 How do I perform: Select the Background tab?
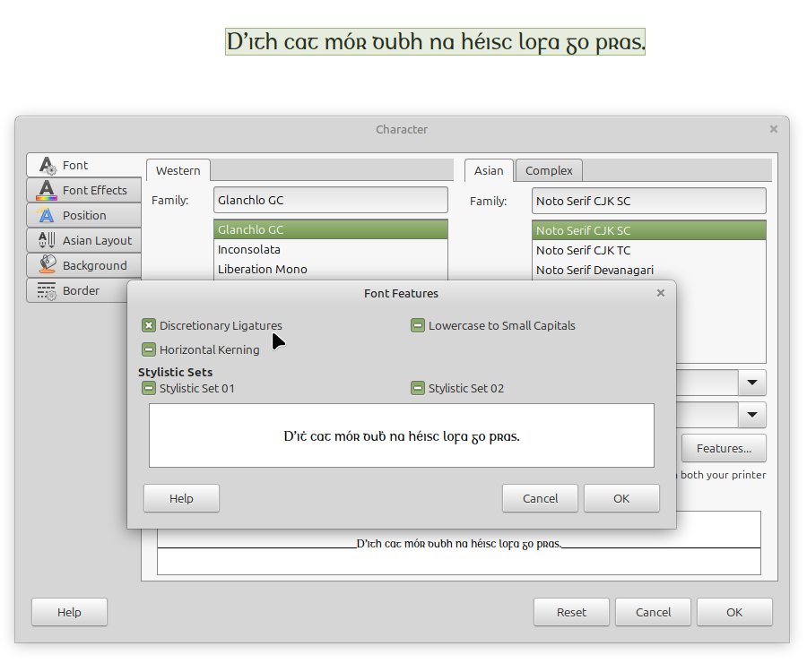pos(84,265)
